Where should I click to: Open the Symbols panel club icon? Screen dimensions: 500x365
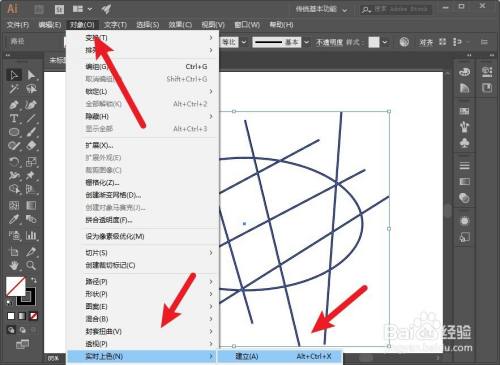(465, 143)
